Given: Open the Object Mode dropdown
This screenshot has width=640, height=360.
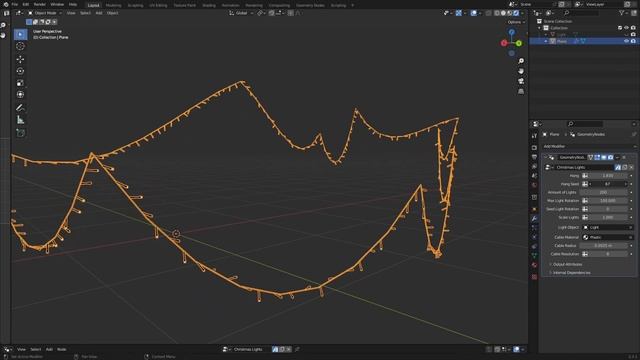Looking at the screenshot, I should (x=44, y=13).
